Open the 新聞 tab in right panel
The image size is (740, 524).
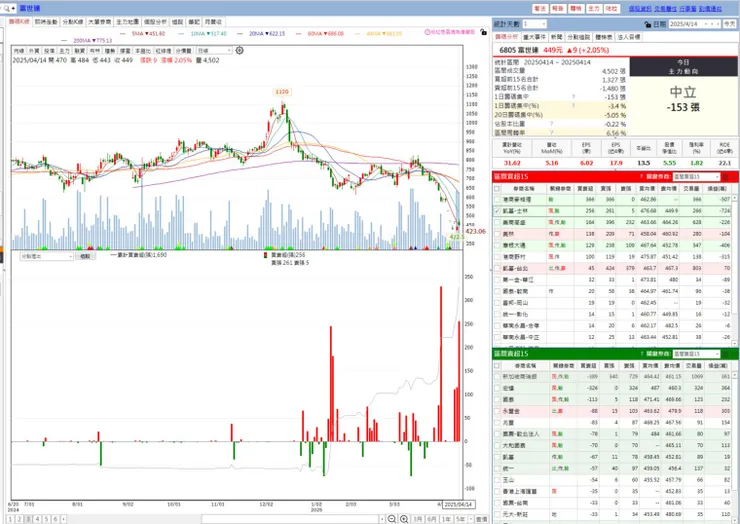point(556,37)
